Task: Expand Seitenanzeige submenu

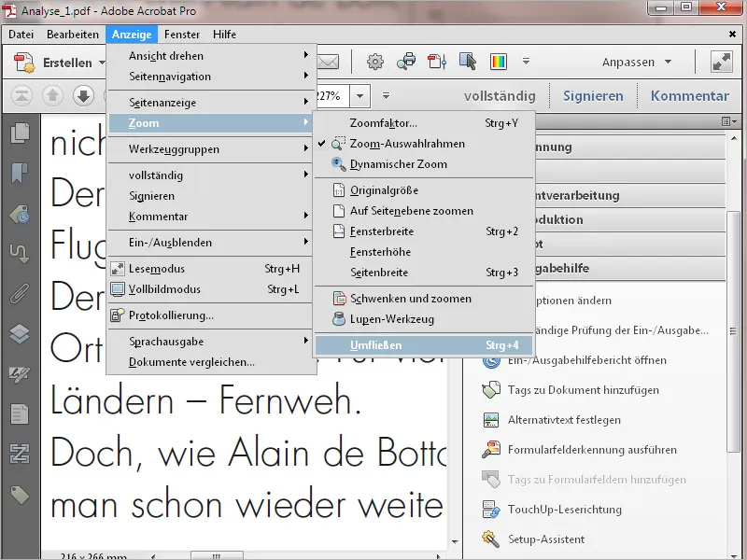Action: 211,103
